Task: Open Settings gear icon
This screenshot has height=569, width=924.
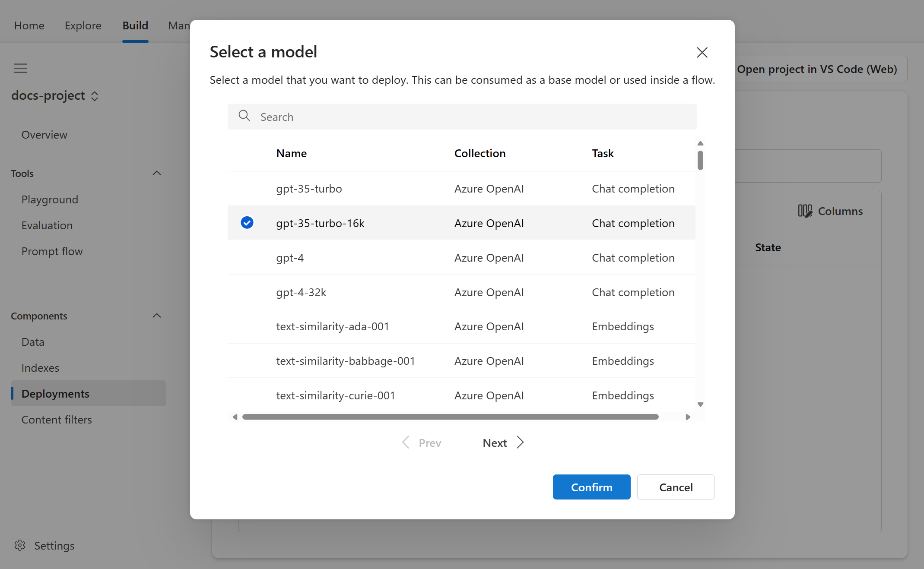Action: click(20, 545)
